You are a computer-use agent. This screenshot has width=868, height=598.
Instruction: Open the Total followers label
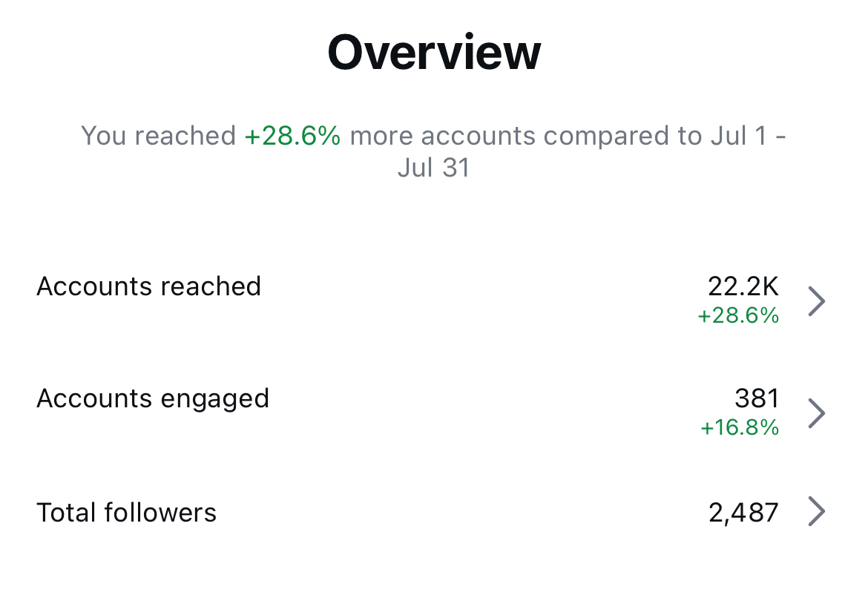click(126, 512)
